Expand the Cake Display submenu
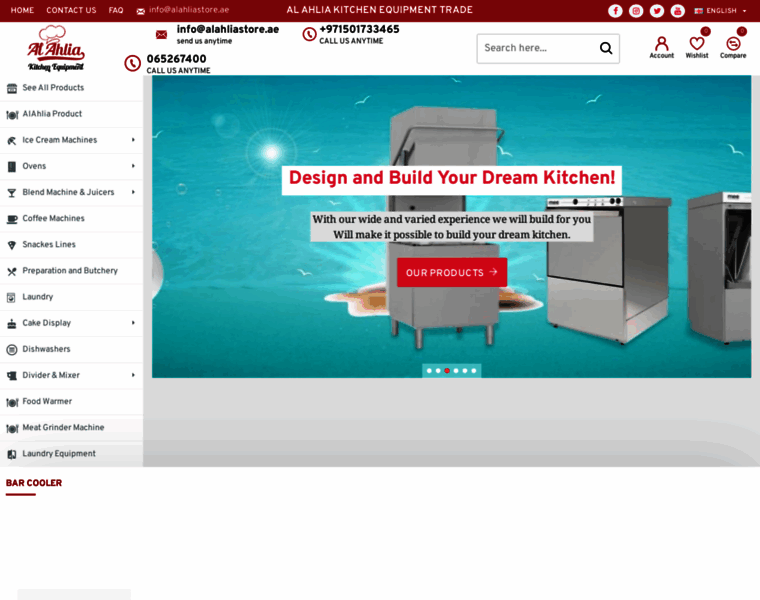 133,323
